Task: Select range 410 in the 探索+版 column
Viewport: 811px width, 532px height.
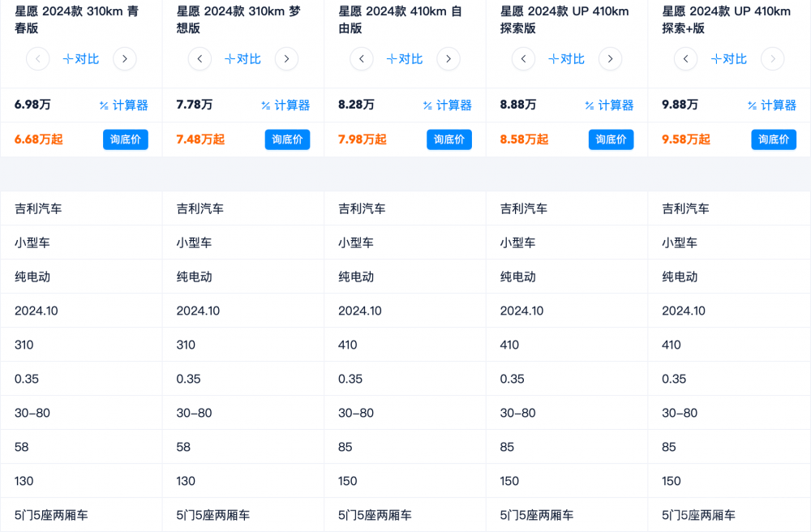Action: pos(672,345)
